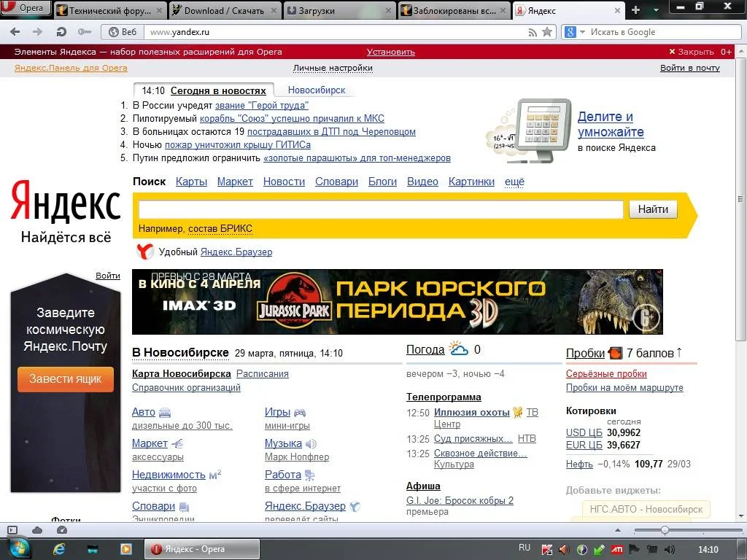The image size is (747, 560).
Task: Click the Музыка speaker icon
Action: [x=311, y=444]
